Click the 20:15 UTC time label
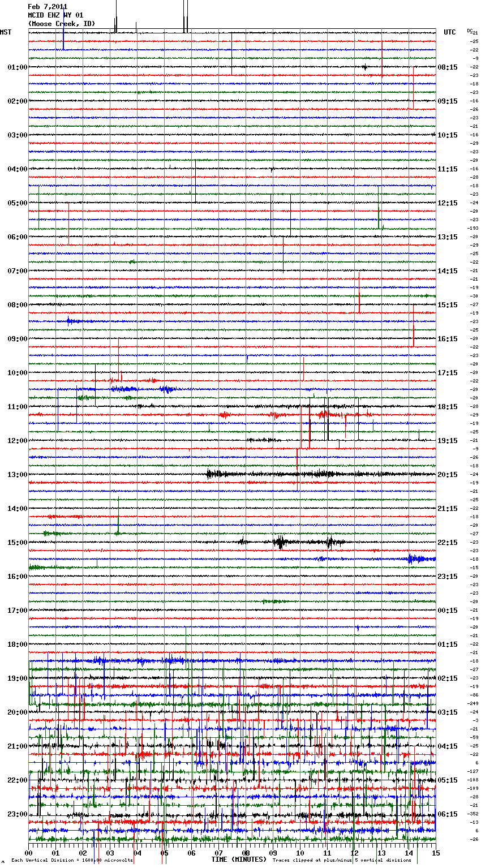This screenshot has width=481, height=868. pyautogui.click(x=448, y=475)
